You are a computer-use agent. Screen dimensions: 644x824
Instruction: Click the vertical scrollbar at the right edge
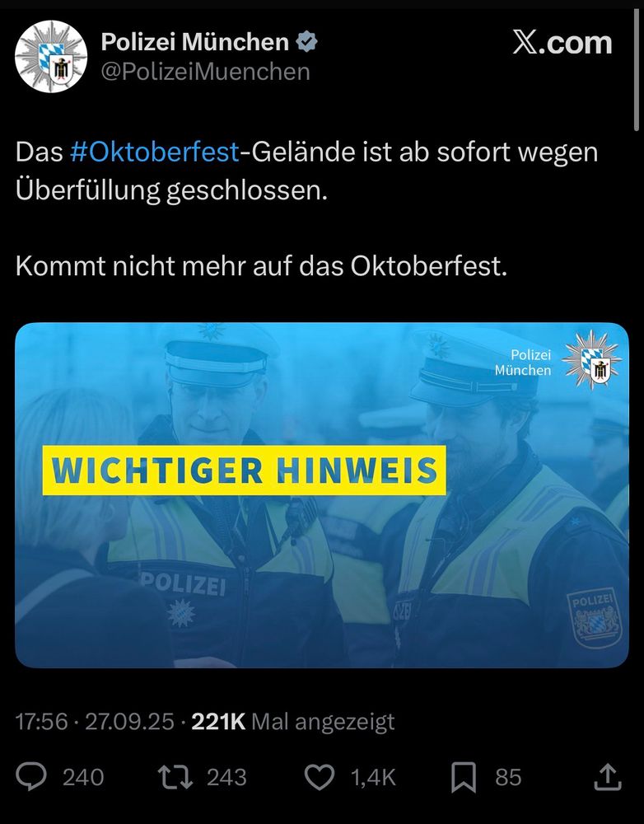(x=637, y=70)
